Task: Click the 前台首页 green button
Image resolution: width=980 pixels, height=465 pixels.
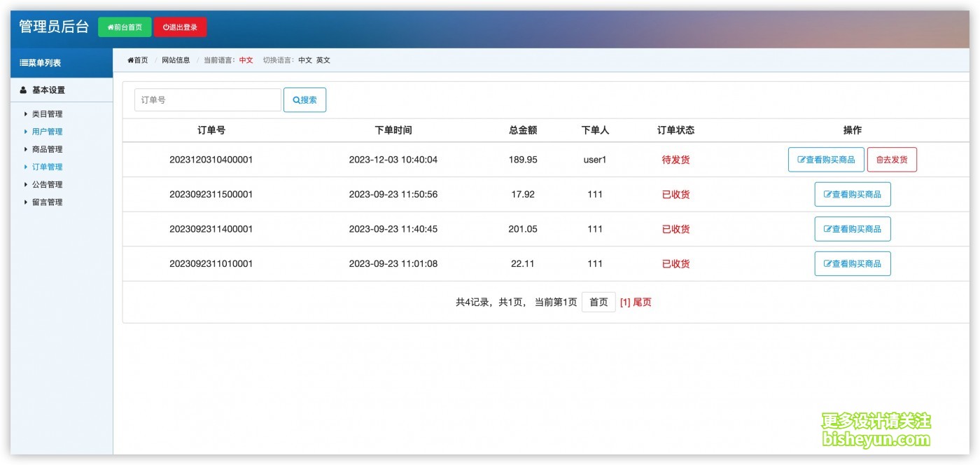Action: coord(125,27)
